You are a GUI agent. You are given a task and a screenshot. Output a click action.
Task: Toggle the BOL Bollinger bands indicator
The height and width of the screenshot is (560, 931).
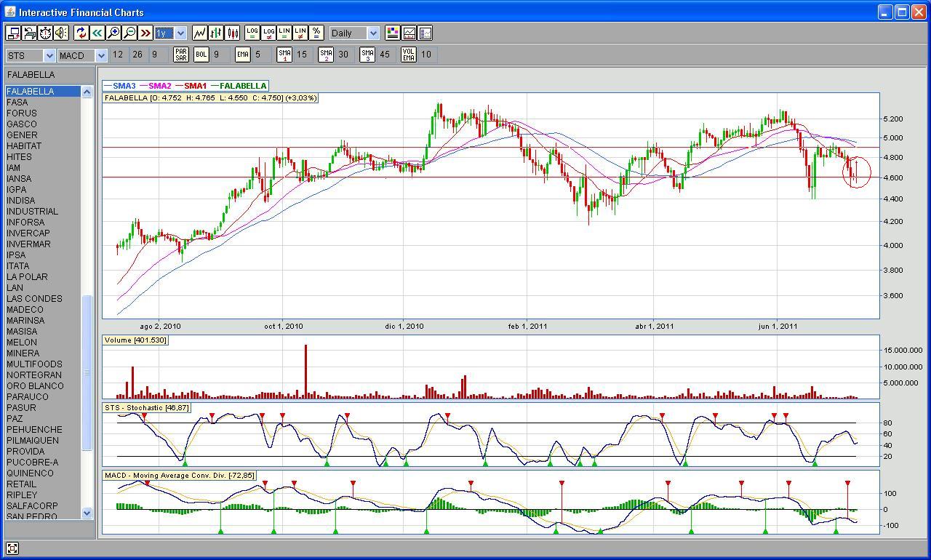pyautogui.click(x=201, y=55)
